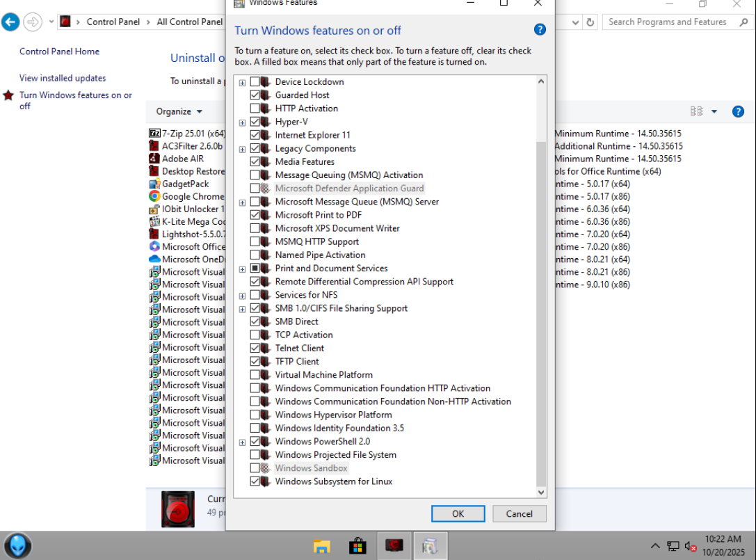Click the Google Chrome program icon
This screenshot has width=756, height=560.
tap(154, 196)
